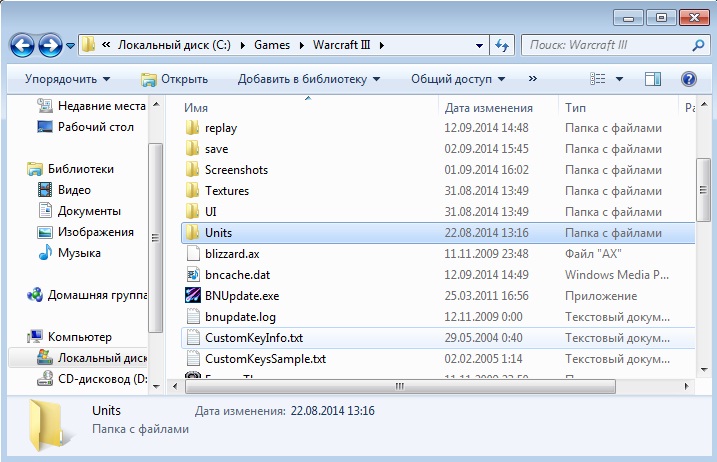Screen dimensions: 717x462
Task: Click blizzard.ax file icon
Action: pos(193,254)
